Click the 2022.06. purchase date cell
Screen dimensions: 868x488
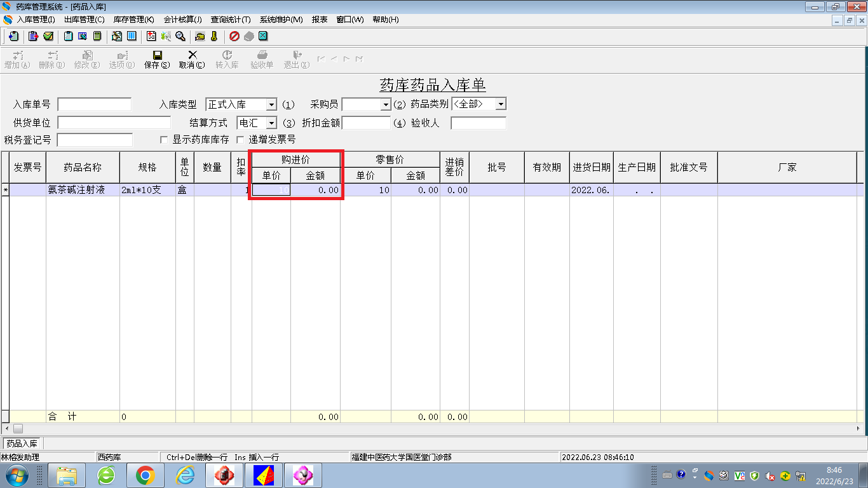[592, 190]
